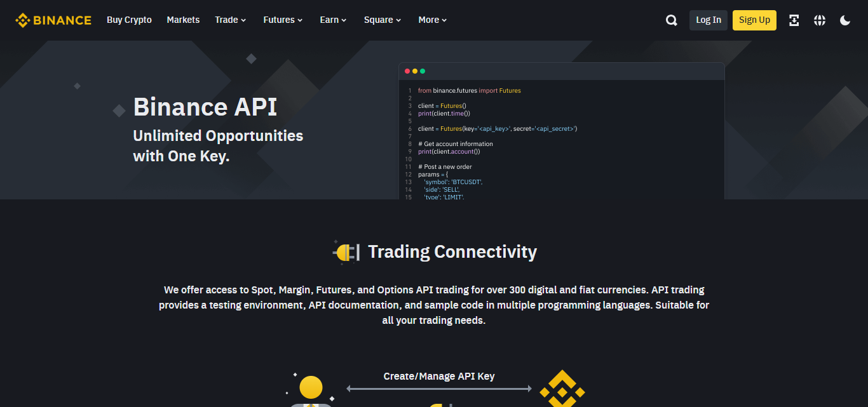Click the Trading Connectivity plug icon

pos(346,252)
